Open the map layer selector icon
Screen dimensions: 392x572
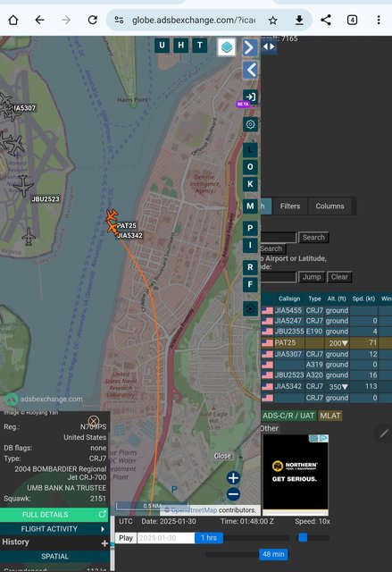click(226, 47)
